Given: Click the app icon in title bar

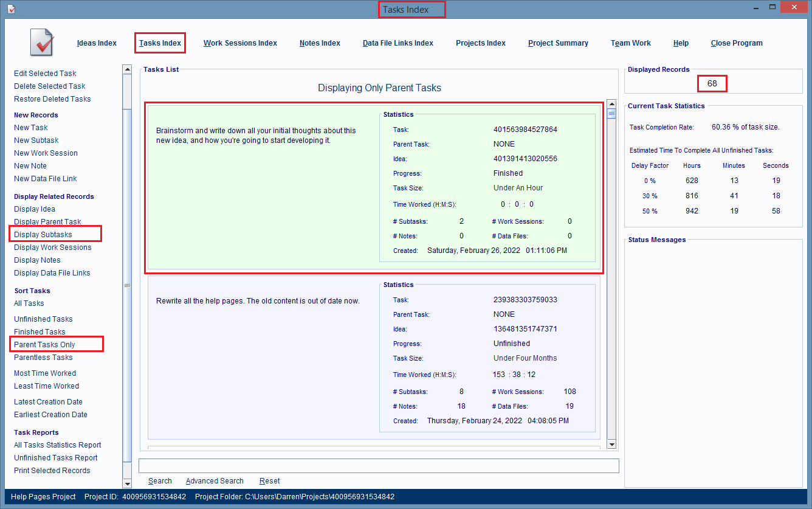Looking at the screenshot, I should pyautogui.click(x=11, y=9).
